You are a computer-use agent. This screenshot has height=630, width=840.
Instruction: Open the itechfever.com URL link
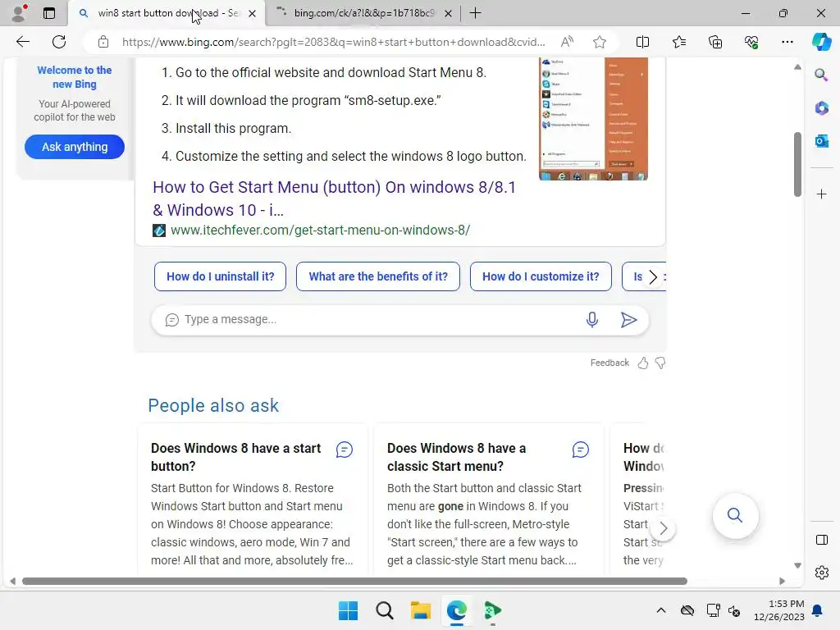click(321, 231)
